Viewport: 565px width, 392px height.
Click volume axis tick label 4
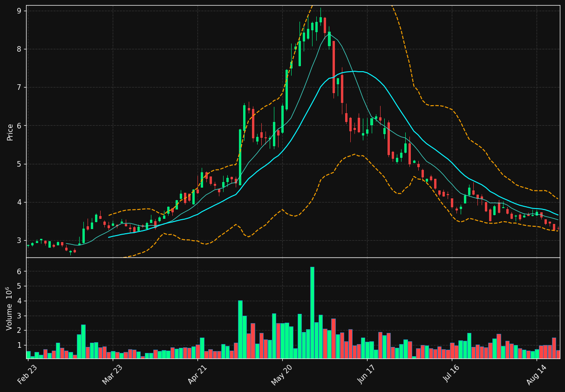(20, 301)
